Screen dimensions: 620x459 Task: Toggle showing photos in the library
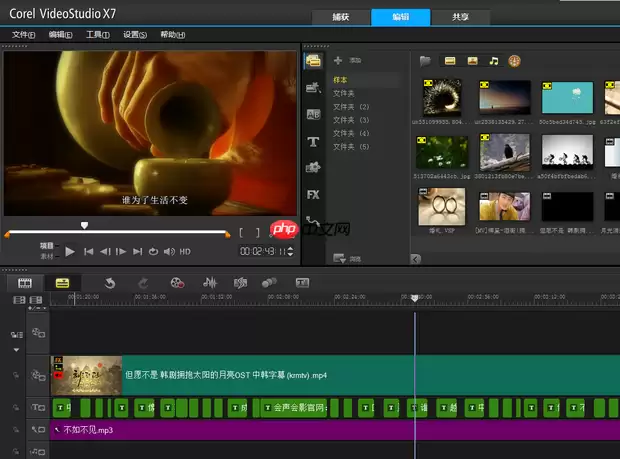[x=472, y=61]
